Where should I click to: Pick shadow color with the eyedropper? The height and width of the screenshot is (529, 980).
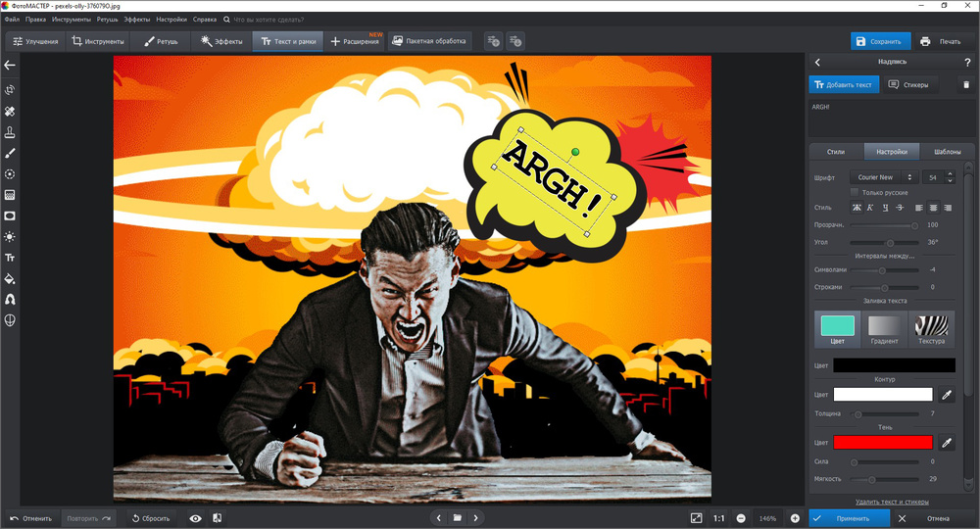click(947, 443)
